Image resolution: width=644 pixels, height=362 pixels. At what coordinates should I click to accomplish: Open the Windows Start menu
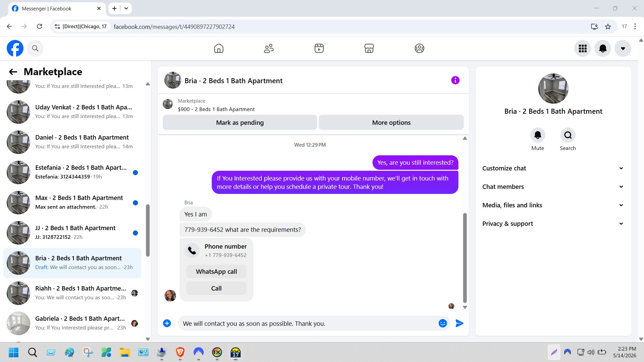pyautogui.click(x=14, y=352)
